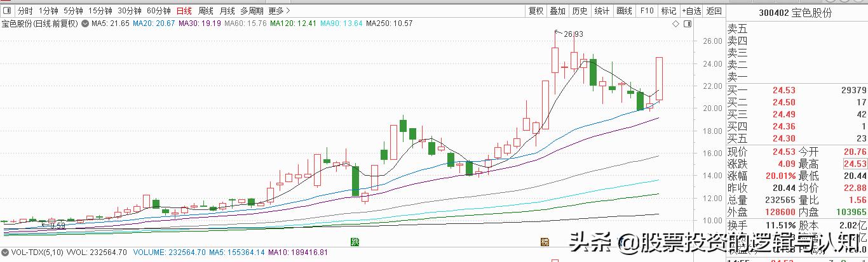Click the 榜 marker on the timeline
Image resolution: width=868 pixels, height=262 pixels.
545,242
